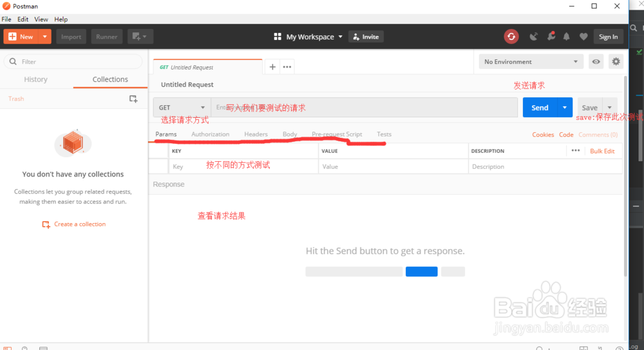This screenshot has height=350, width=644.
Task: Select the Params tab
Action: point(166,134)
